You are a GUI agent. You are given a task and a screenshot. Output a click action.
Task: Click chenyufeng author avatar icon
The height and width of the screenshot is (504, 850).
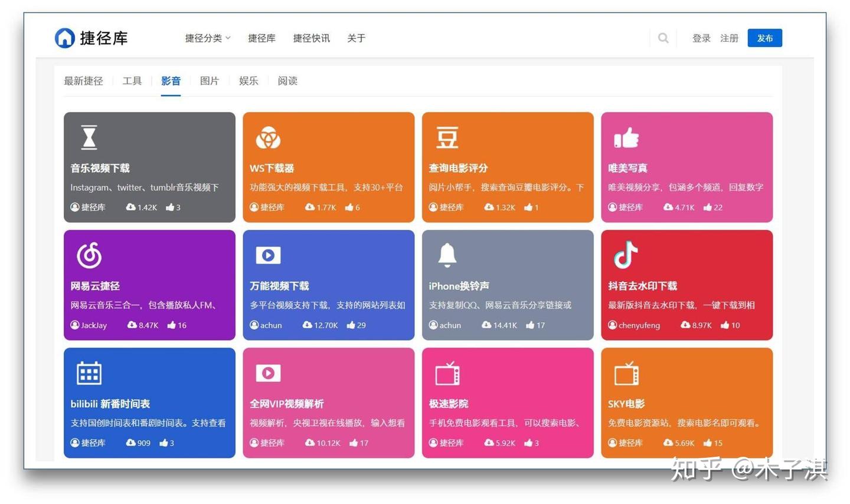coord(613,325)
